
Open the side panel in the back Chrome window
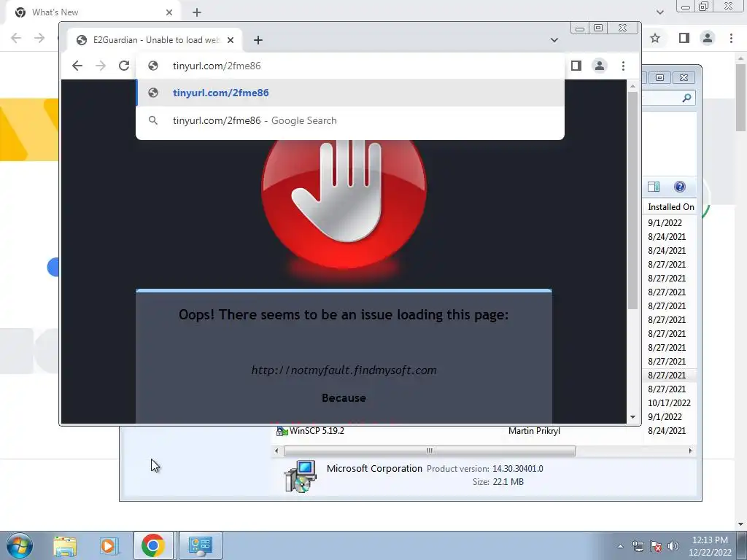pyautogui.click(x=684, y=38)
